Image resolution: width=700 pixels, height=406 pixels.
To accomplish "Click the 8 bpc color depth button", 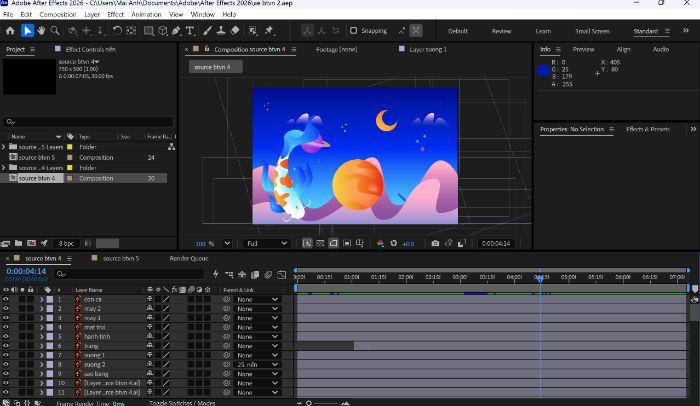I will [x=66, y=243].
